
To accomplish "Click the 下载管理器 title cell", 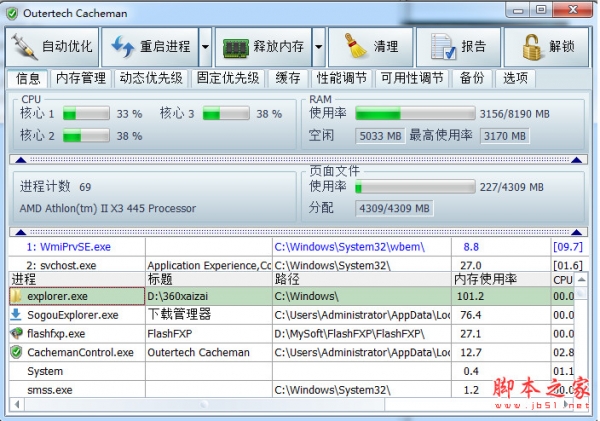I will 209,315.
